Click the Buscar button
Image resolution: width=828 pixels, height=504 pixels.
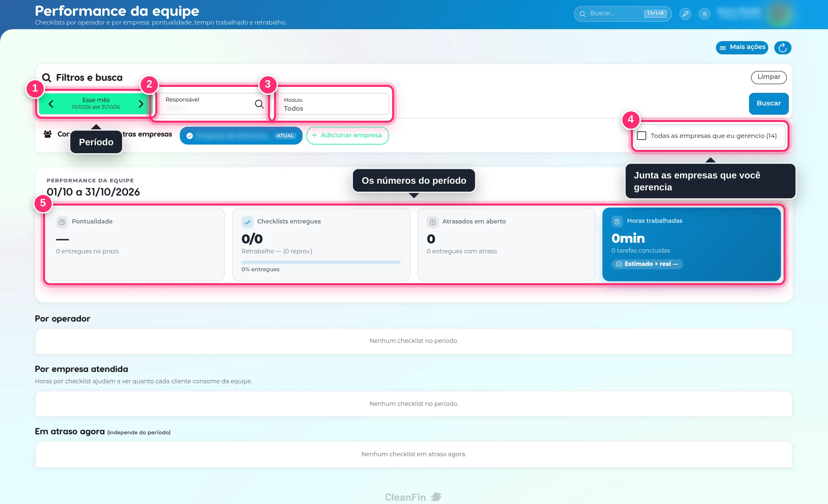(x=769, y=103)
